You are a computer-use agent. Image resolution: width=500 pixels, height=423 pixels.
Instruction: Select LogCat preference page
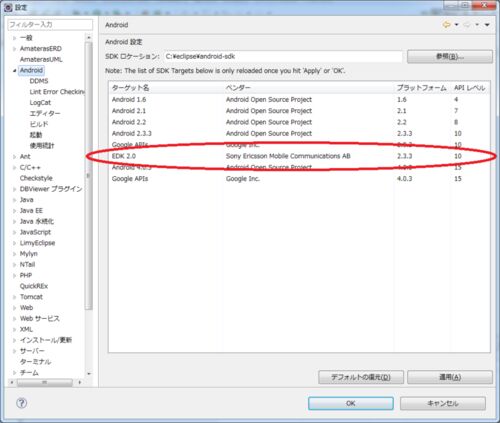[x=40, y=103]
